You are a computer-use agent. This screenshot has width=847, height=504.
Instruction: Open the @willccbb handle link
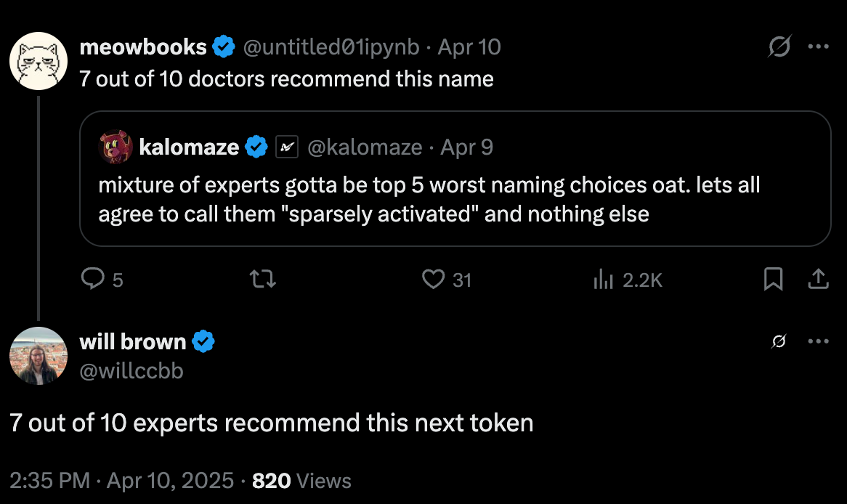click(x=131, y=371)
